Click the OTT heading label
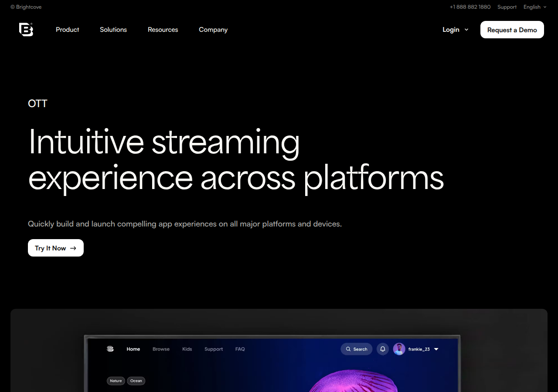The image size is (558, 392). click(x=37, y=104)
